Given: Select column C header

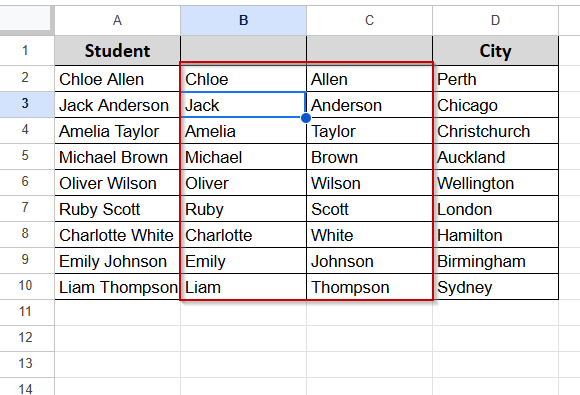Looking at the screenshot, I should (370, 20).
